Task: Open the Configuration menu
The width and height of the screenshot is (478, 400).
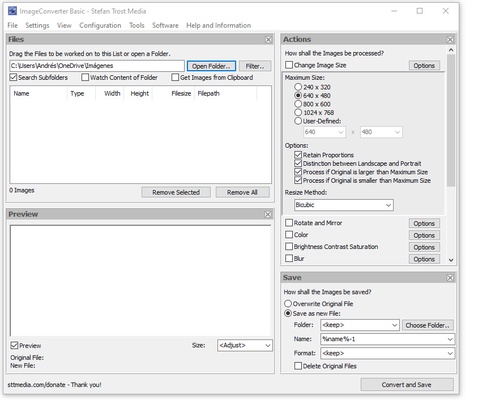Action: pos(100,25)
